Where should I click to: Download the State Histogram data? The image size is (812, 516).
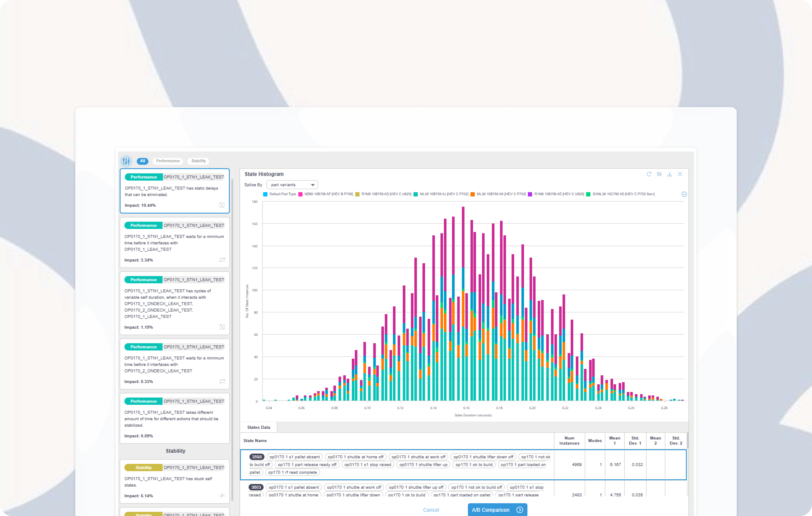click(x=670, y=174)
